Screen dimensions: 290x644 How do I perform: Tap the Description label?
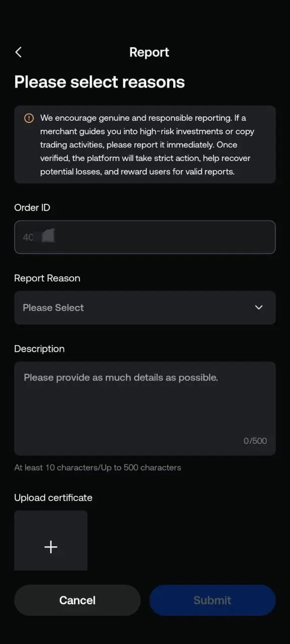(39, 349)
